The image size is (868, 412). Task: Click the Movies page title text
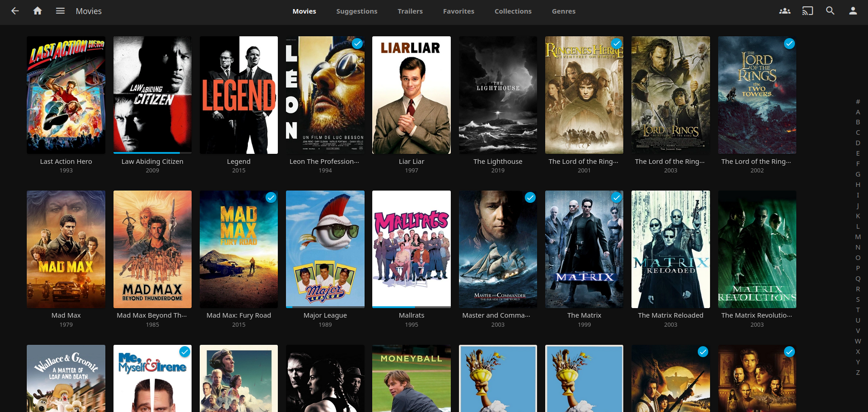click(89, 11)
